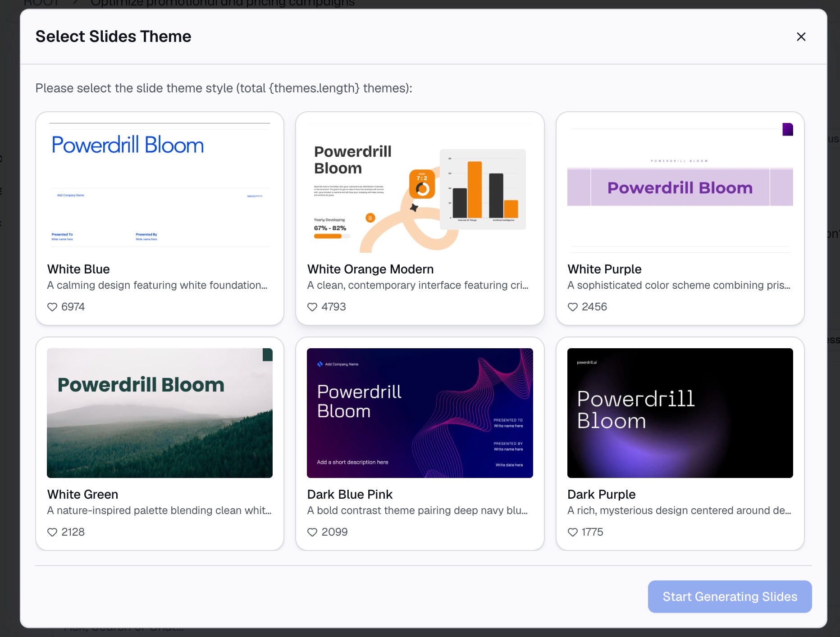
Task: Click the 6974 likes count
Action: click(x=73, y=307)
